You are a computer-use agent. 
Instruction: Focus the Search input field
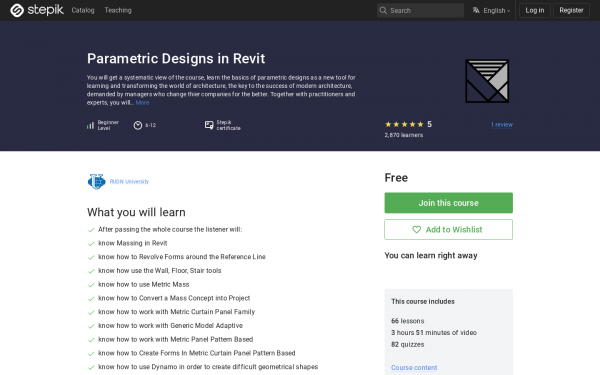point(420,10)
